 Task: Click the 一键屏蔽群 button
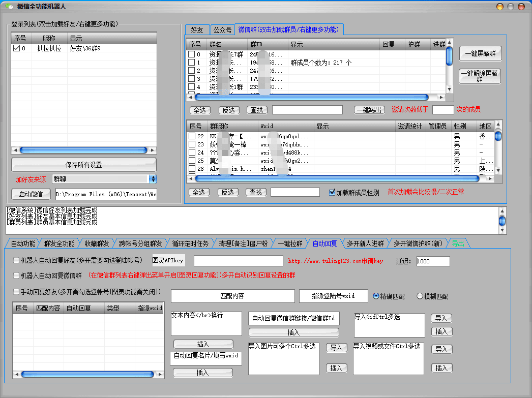(x=480, y=53)
